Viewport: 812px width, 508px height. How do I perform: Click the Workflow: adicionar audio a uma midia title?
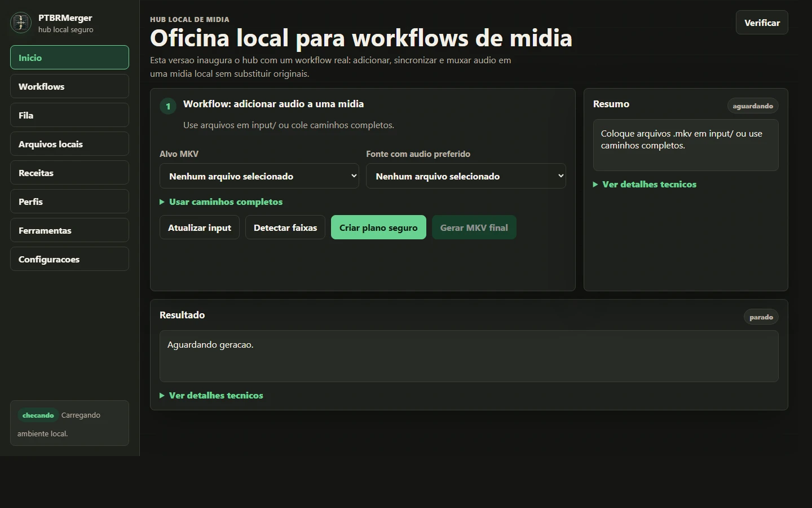click(273, 104)
